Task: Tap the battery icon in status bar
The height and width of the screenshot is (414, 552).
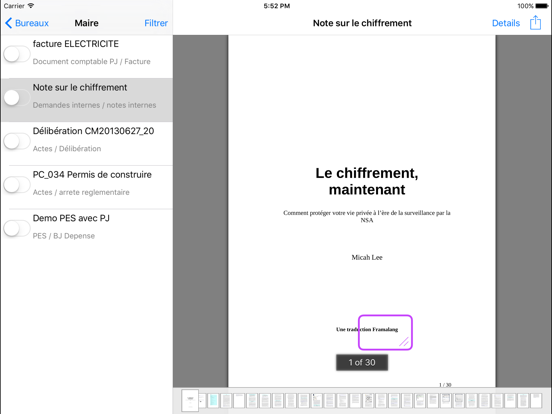Action: coord(542,6)
